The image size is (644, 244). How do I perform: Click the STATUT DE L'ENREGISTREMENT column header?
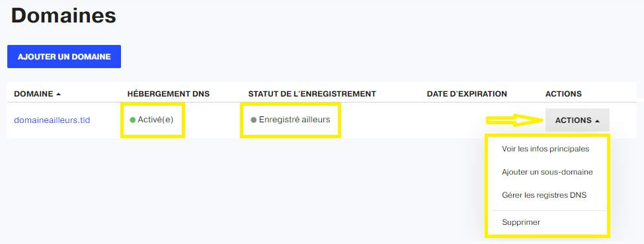tap(312, 94)
